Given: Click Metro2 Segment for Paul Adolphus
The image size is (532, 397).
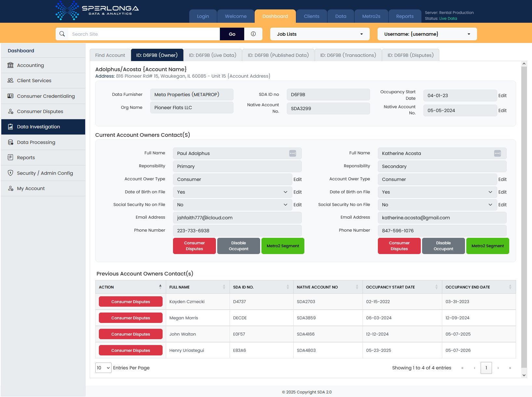Looking at the screenshot, I should pyautogui.click(x=283, y=246).
